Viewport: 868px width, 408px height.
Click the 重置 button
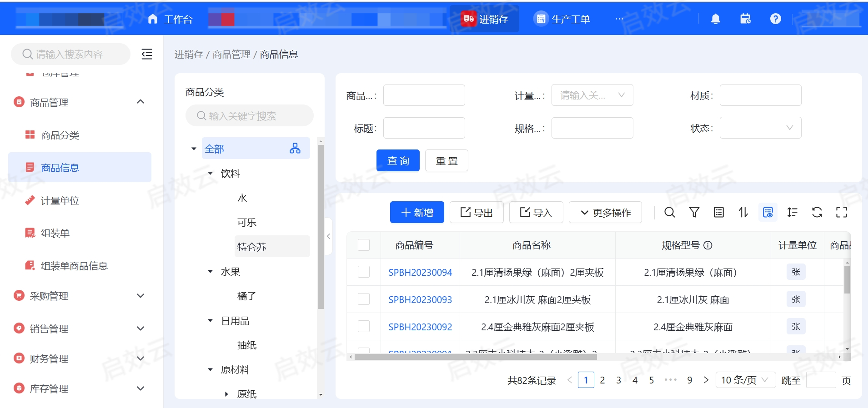pos(447,160)
